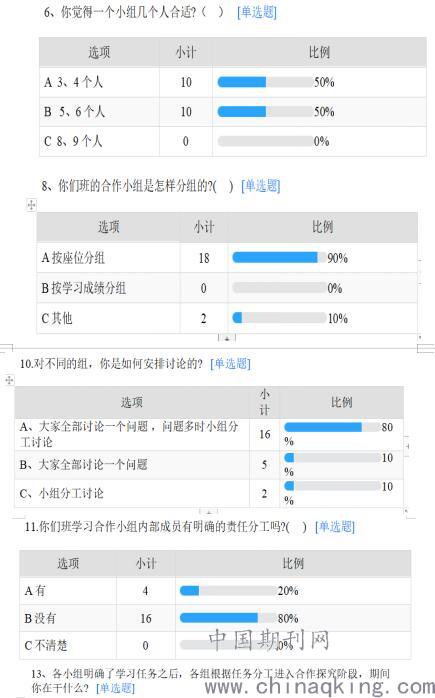Click the 90% progress bar for 按座位分组

279,257
